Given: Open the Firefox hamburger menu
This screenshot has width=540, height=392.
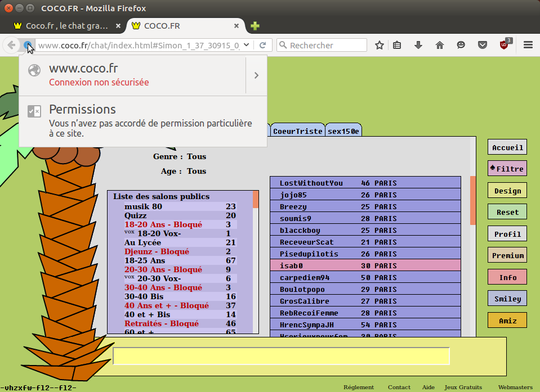Looking at the screenshot, I should (528, 45).
